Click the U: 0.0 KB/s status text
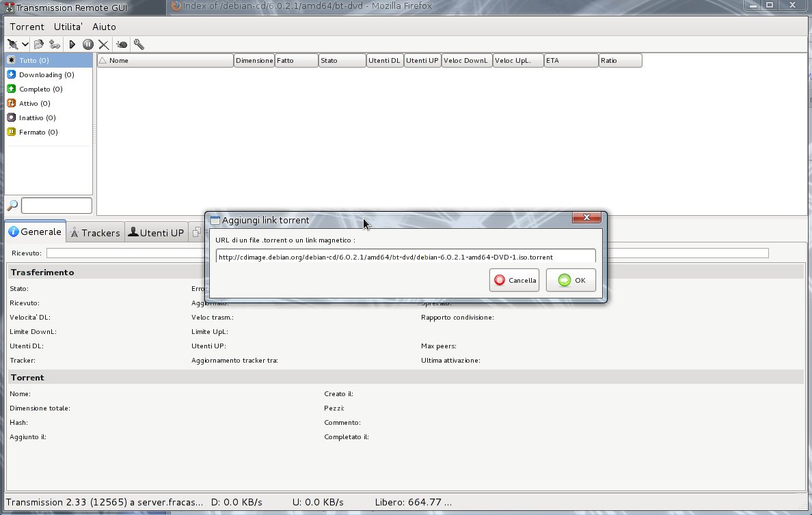 coord(318,502)
